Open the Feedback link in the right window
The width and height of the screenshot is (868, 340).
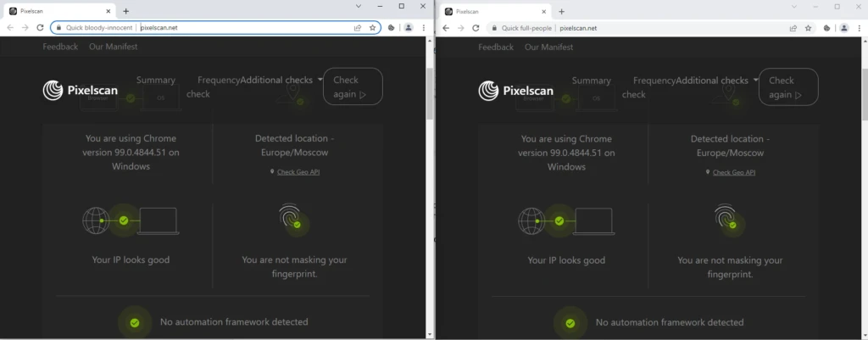point(496,47)
